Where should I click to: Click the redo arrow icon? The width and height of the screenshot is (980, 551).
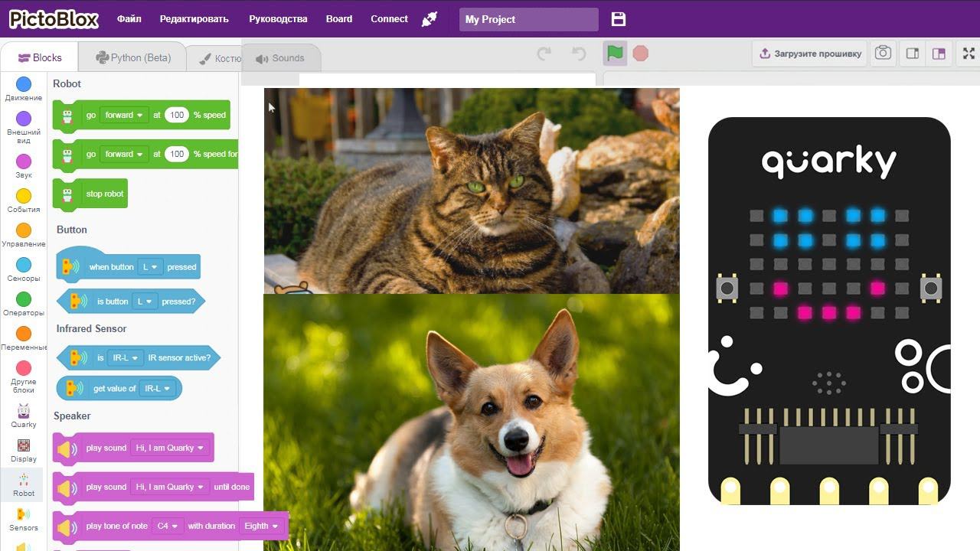[544, 54]
